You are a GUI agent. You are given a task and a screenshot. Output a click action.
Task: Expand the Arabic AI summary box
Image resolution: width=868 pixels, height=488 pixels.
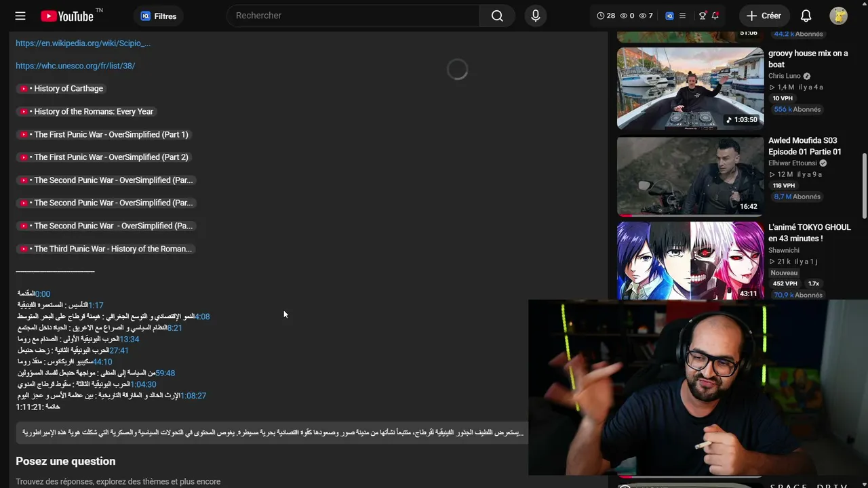pos(273,432)
